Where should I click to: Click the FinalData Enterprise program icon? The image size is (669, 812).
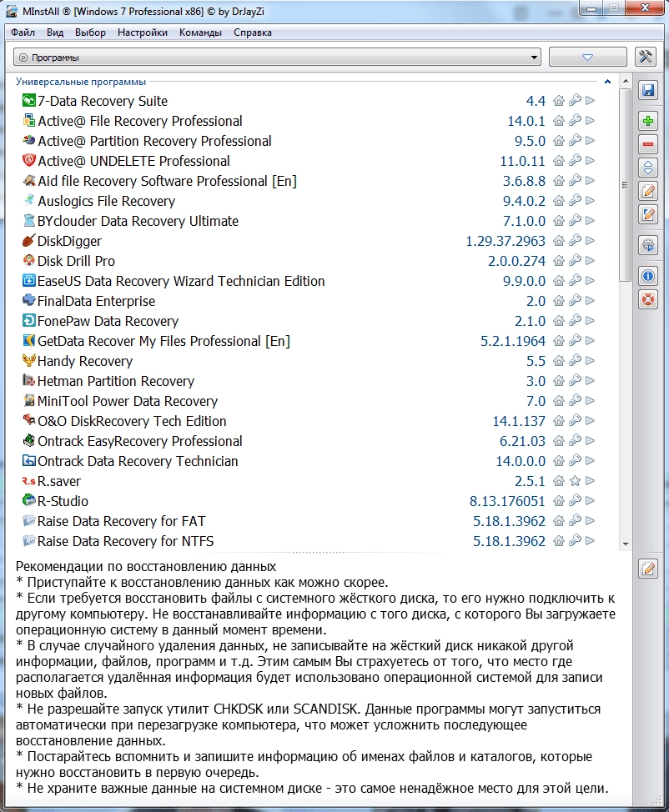[29, 300]
